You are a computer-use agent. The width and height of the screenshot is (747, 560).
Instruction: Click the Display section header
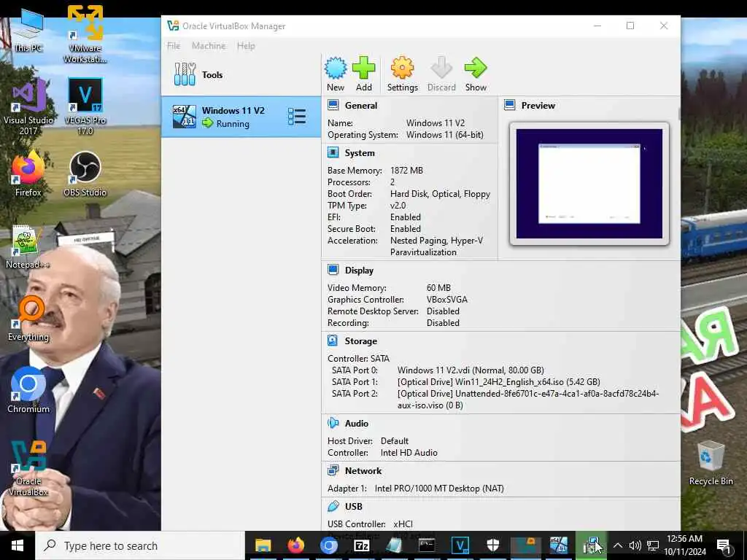(359, 271)
